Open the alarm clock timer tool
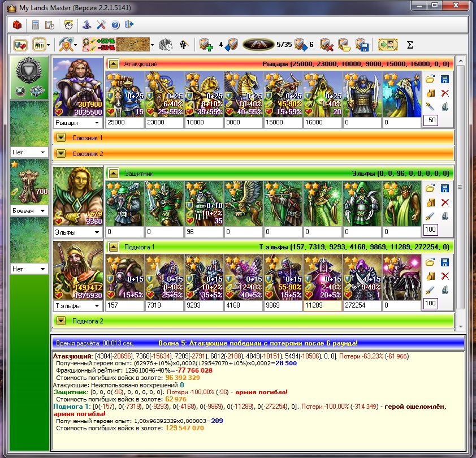The width and height of the screenshot is (476, 458). (68, 25)
